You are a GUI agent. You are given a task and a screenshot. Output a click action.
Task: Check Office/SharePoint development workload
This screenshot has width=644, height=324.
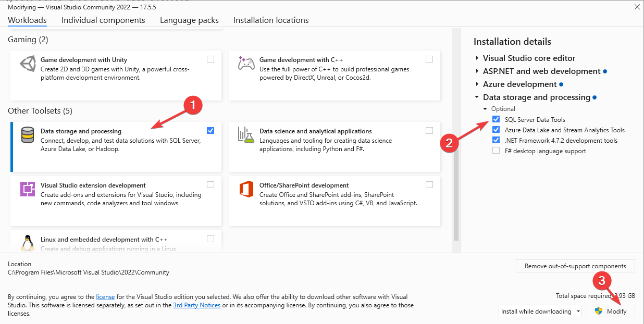pyautogui.click(x=429, y=184)
